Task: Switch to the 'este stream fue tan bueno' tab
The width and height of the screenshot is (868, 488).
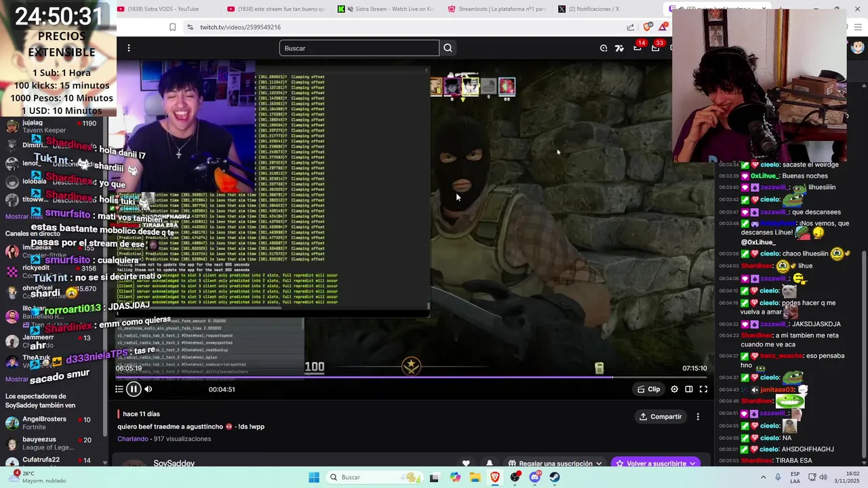Action: tap(277, 9)
